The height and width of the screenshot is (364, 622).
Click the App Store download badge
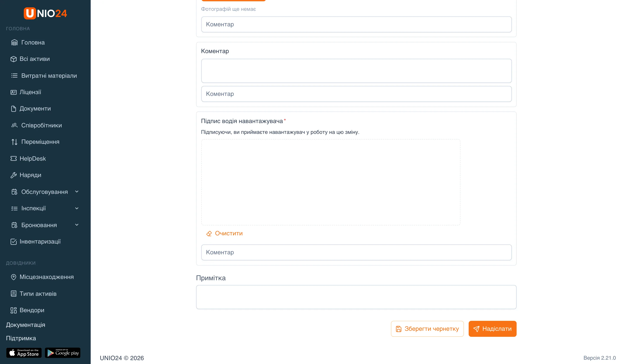pyautogui.click(x=24, y=353)
